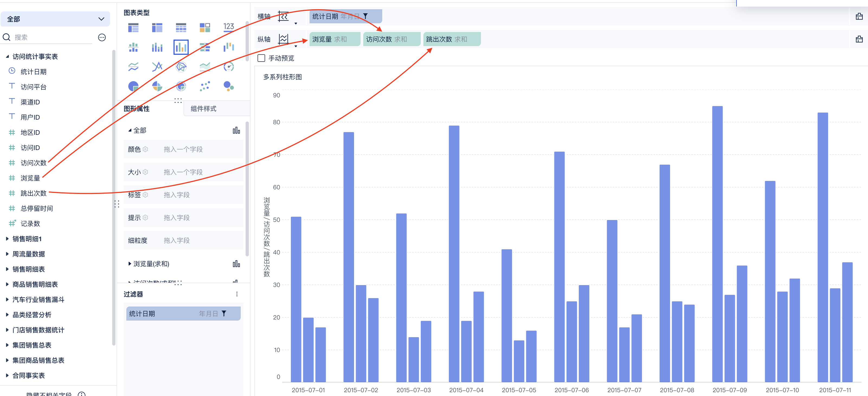Select the KPI indicator card chart type

point(229,27)
